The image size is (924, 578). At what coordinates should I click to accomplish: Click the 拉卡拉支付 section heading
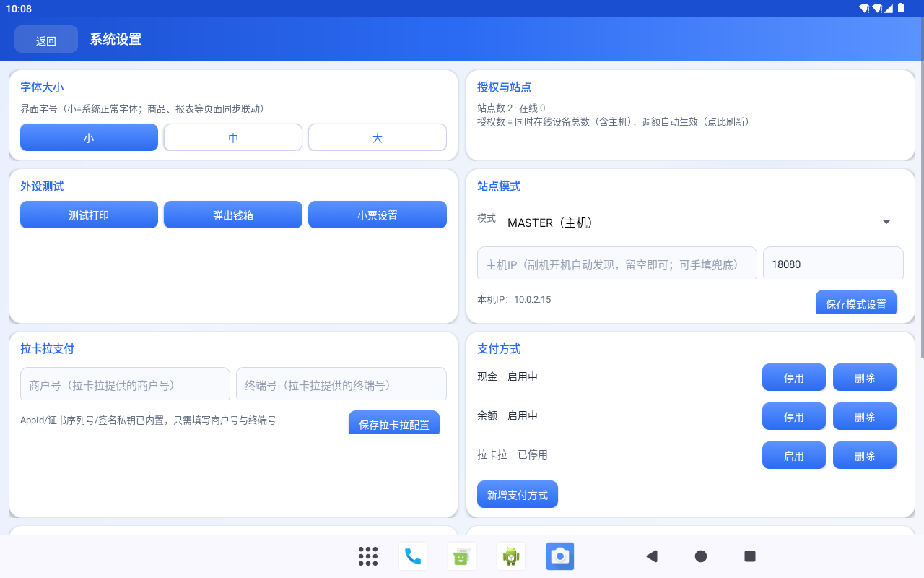point(47,348)
